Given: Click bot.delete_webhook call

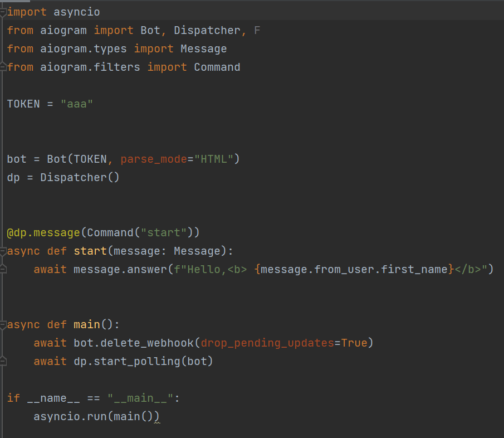Looking at the screenshot, I should pyautogui.click(x=134, y=343).
